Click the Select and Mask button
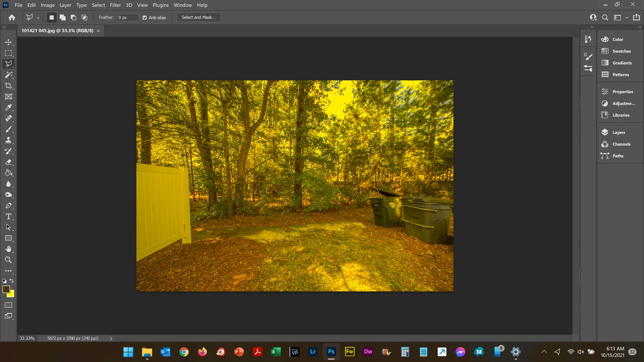Screen dimensions: 644x362 (x=198, y=17)
